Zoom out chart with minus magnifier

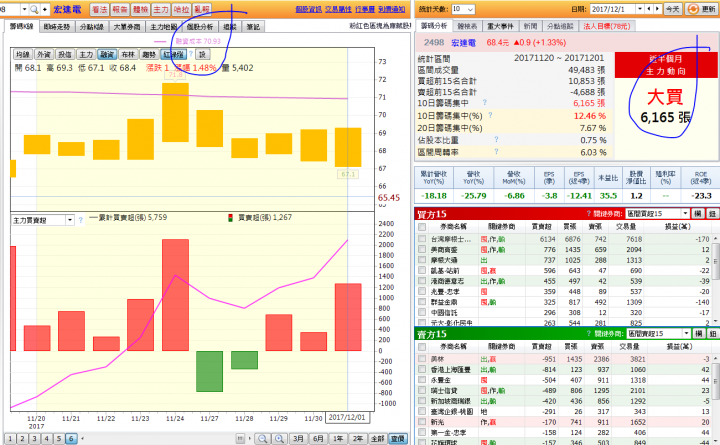click(263, 439)
